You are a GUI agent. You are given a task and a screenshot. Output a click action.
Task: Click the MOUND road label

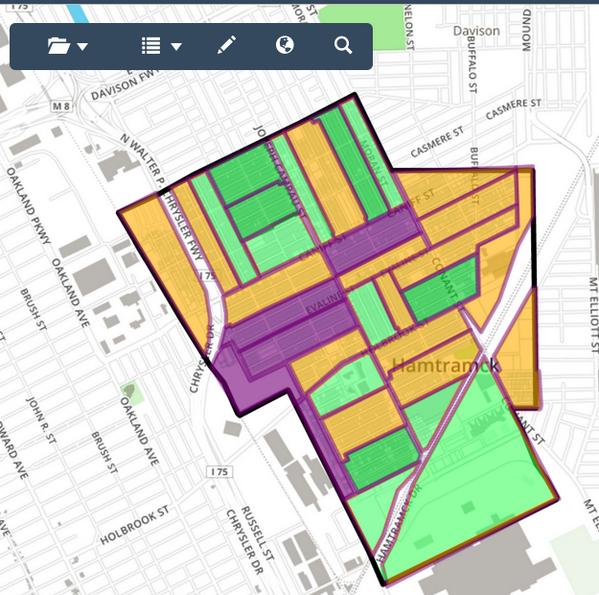click(527, 31)
